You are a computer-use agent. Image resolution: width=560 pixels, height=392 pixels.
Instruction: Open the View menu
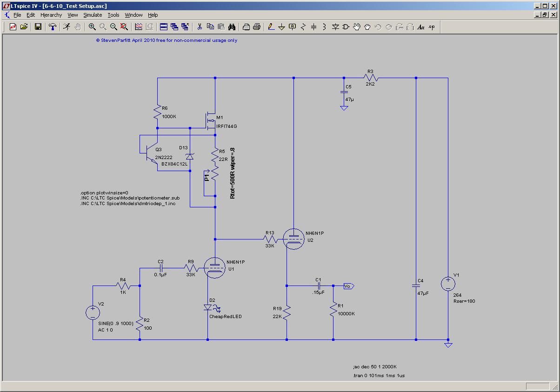point(73,15)
